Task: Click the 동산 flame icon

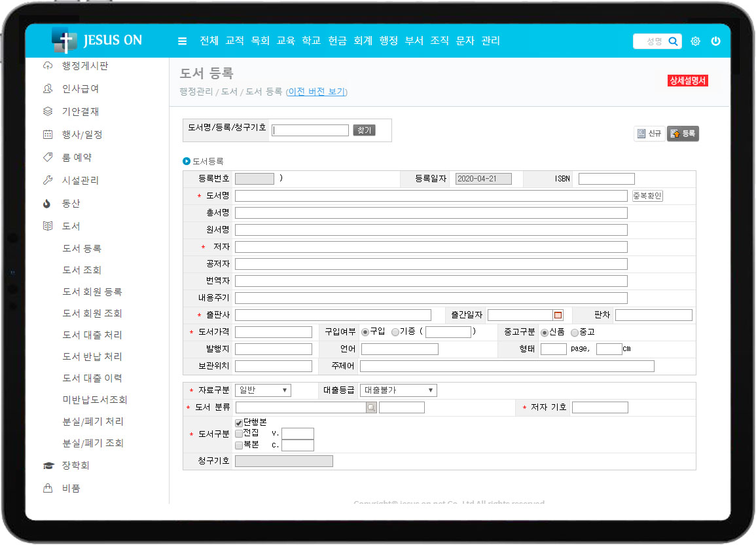Action: [x=47, y=204]
